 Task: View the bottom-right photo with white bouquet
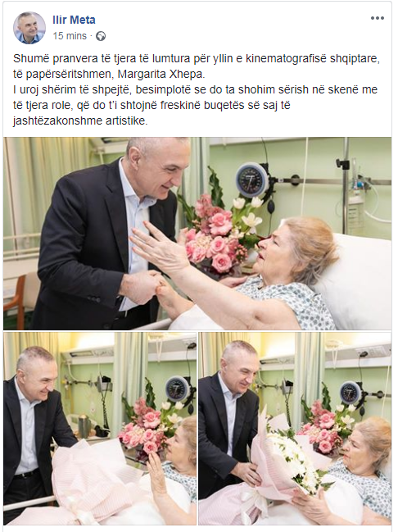(295, 429)
